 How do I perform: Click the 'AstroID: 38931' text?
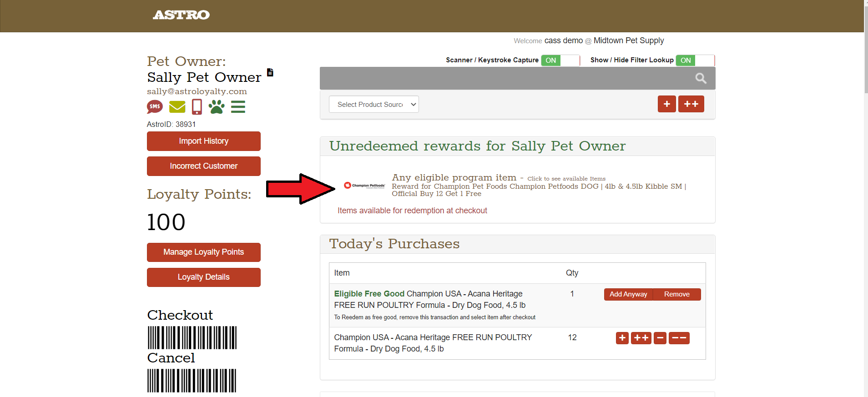click(x=171, y=124)
